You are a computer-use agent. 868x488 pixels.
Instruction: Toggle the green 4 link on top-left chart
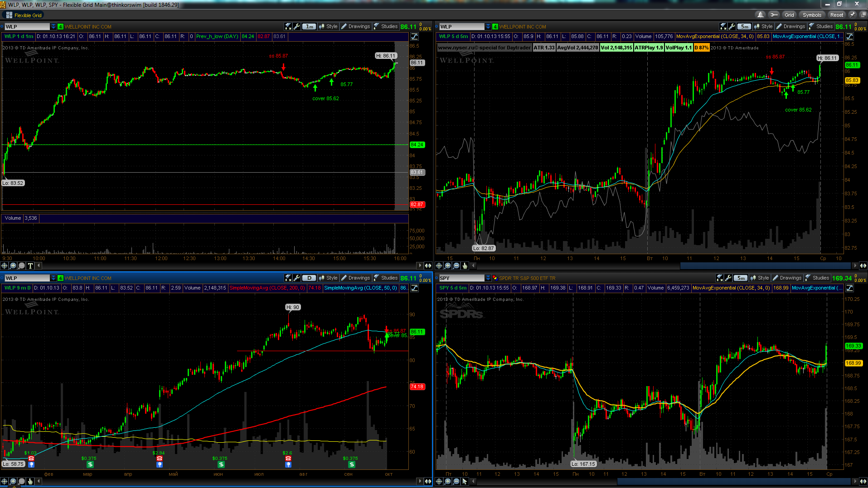click(x=60, y=27)
